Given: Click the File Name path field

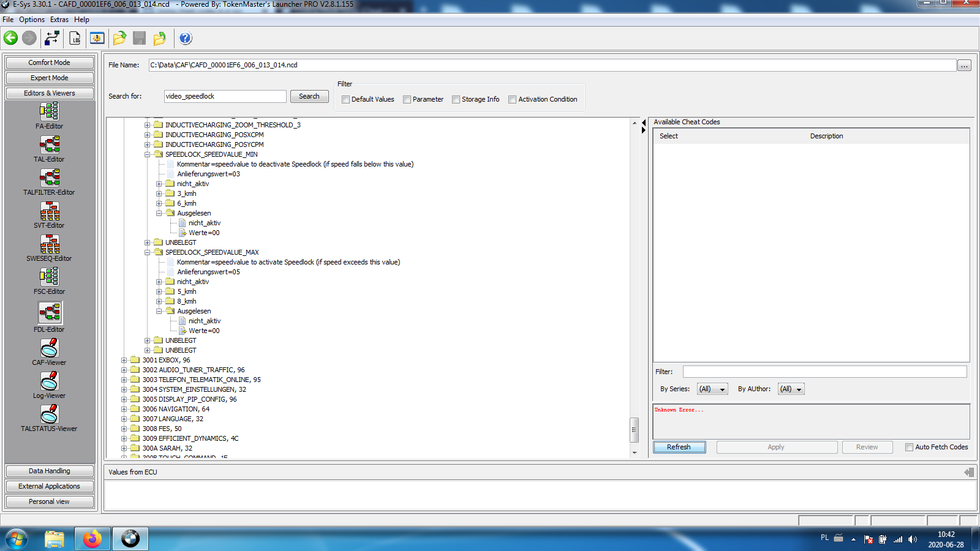Looking at the screenshot, I should [552, 65].
